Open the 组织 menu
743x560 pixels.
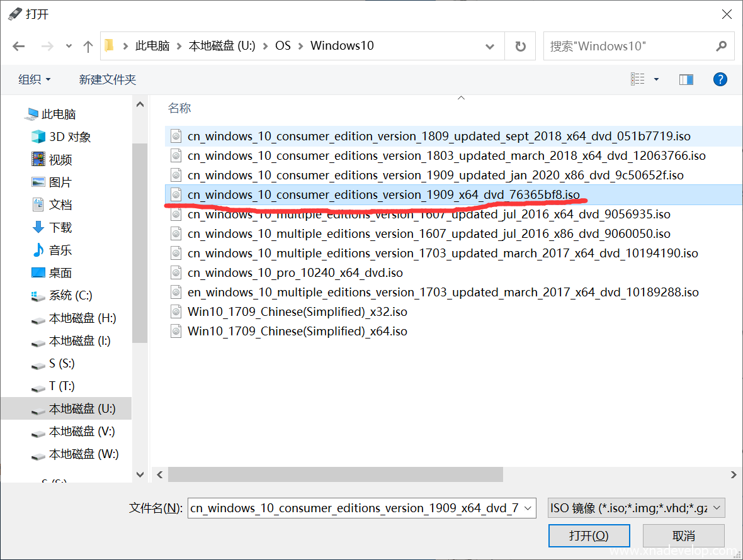34,79
